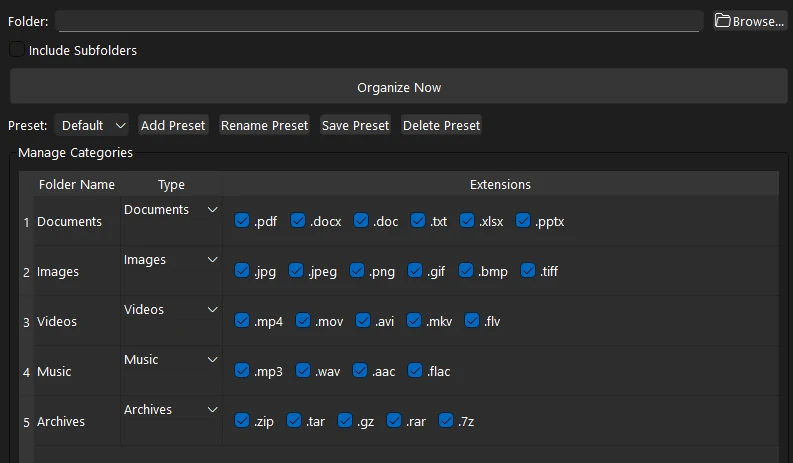Uncheck the .gif extension checkbox

click(x=415, y=271)
